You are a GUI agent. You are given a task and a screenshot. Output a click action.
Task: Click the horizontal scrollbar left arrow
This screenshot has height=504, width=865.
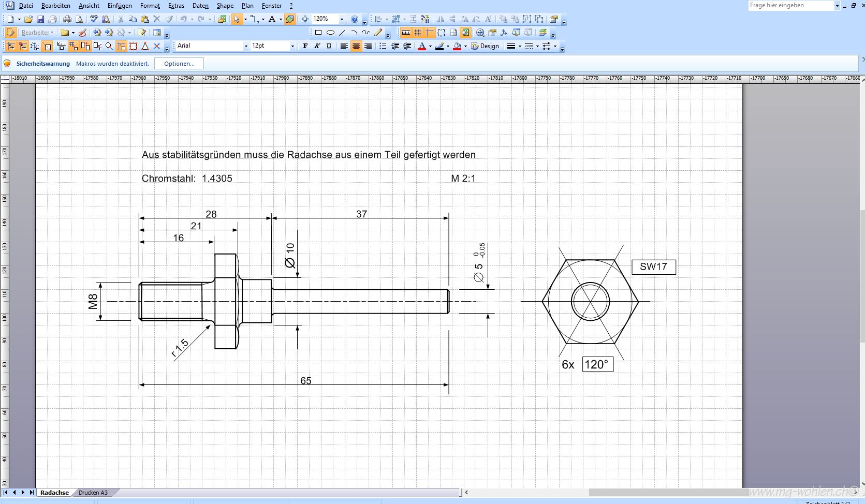466,493
